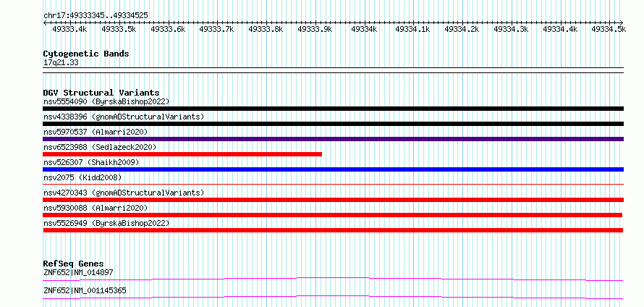Click the 49334.3k ruler tick label
The image size is (644, 307).
(511, 29)
